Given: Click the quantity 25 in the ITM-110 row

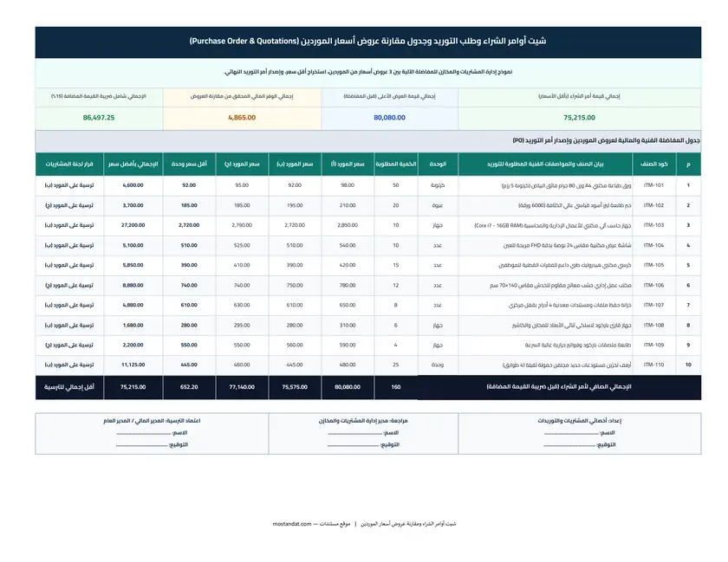Looking at the screenshot, I should pyautogui.click(x=395, y=365).
